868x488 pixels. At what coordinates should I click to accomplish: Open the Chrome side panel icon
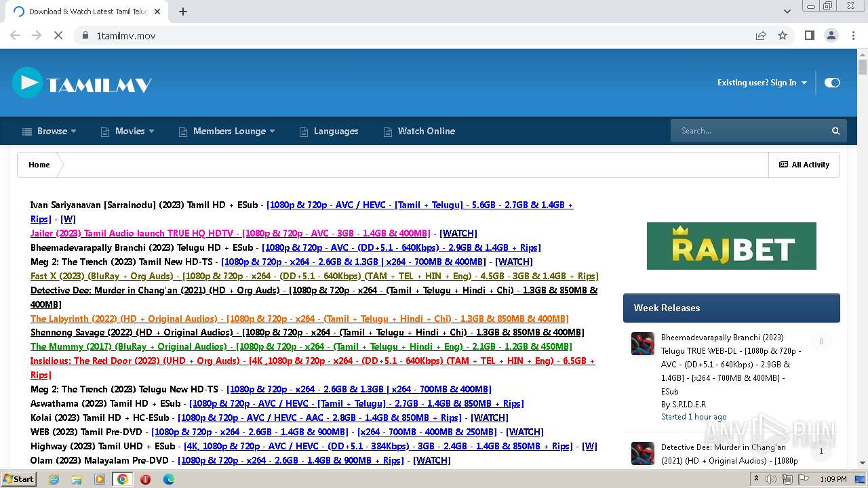point(810,35)
